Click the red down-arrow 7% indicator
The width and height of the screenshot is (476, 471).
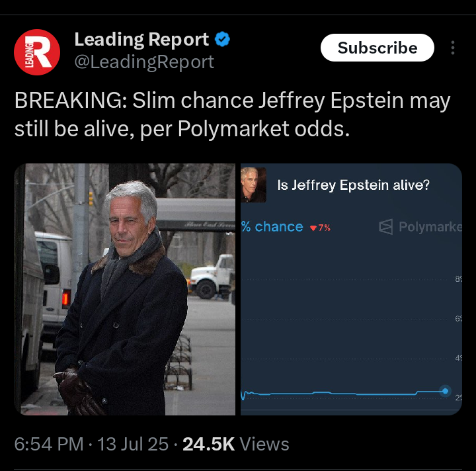(320, 228)
